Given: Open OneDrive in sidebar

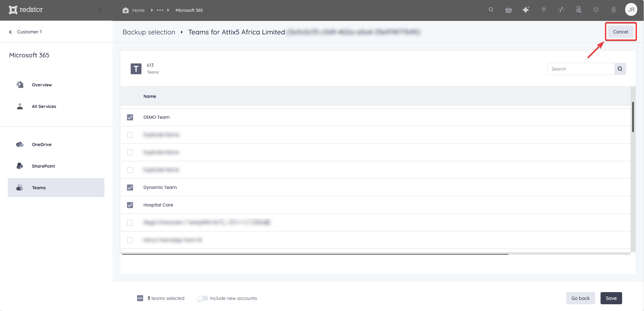Looking at the screenshot, I should 42,145.
